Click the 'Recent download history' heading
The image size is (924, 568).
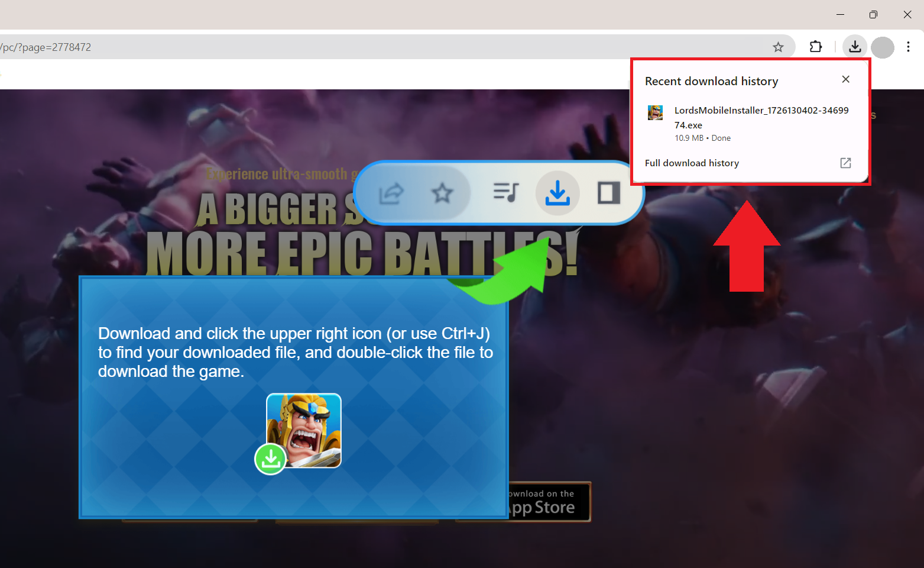click(x=711, y=81)
